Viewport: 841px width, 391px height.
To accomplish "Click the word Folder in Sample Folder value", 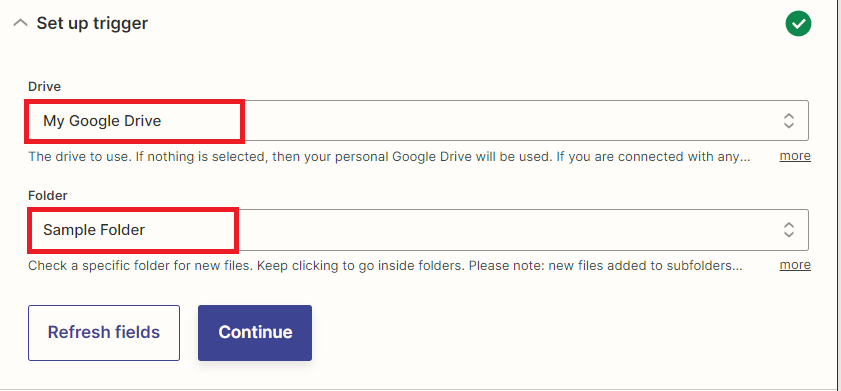I will (x=122, y=230).
